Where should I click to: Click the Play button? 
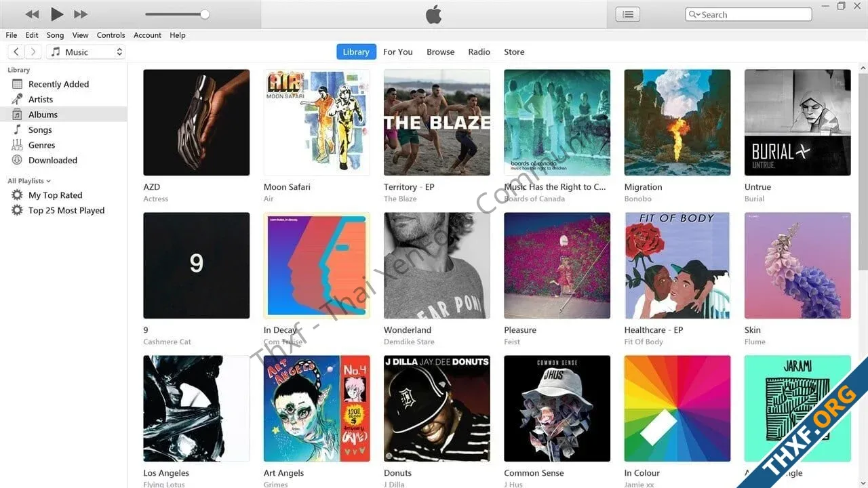[57, 14]
